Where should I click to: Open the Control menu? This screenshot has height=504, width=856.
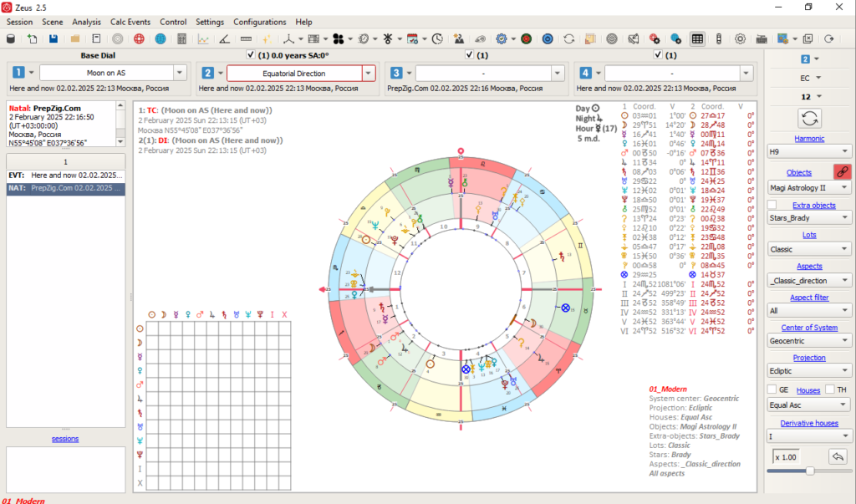coord(173,22)
